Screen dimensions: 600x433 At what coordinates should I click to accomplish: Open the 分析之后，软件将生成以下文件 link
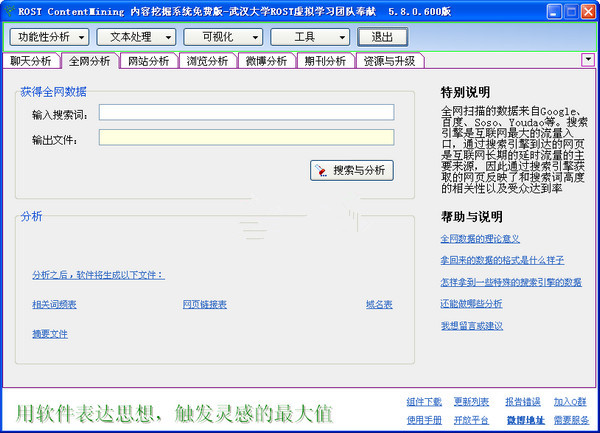click(98, 275)
